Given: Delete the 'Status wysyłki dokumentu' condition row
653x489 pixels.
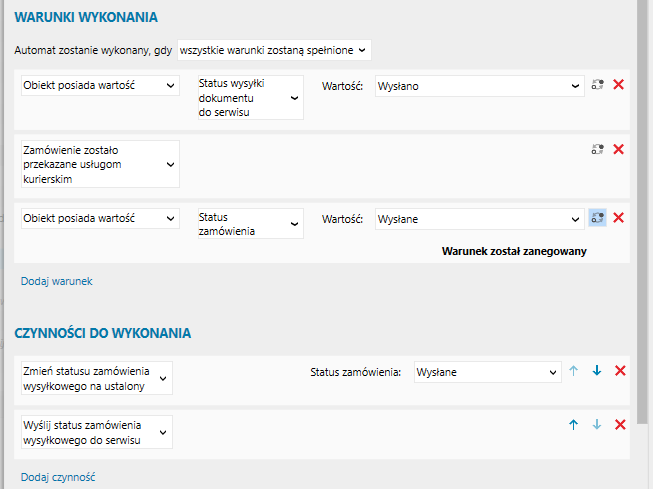Looking at the screenshot, I should (x=618, y=85).
